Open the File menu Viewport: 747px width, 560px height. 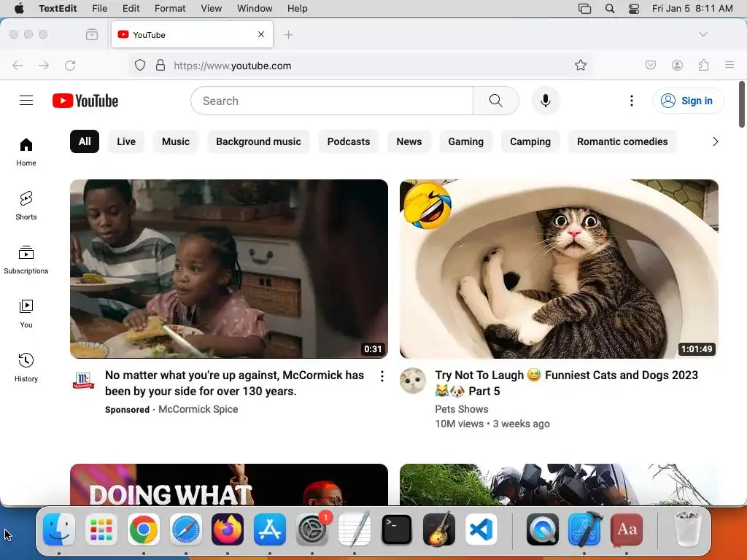(99, 9)
